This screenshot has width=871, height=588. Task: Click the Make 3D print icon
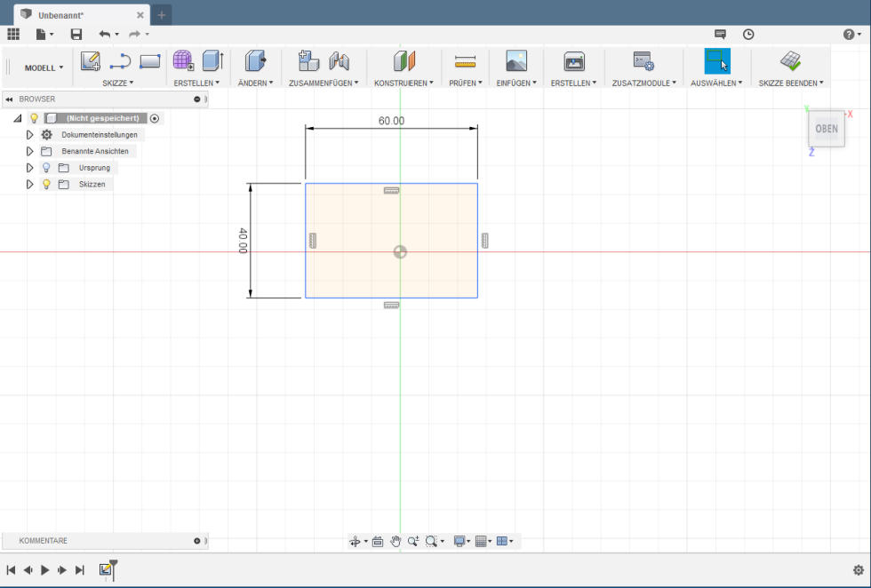(x=574, y=61)
